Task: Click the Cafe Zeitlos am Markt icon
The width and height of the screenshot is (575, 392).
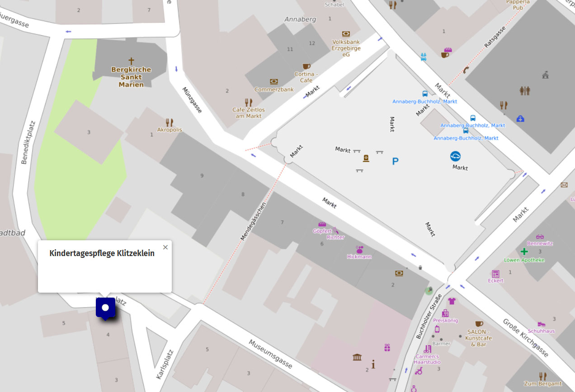Action: coord(248,102)
